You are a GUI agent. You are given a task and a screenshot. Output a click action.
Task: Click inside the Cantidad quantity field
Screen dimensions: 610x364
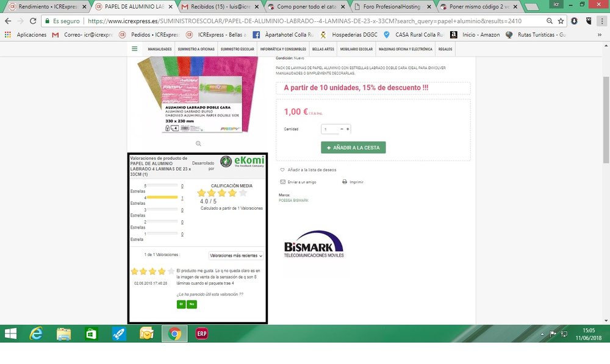329,129
